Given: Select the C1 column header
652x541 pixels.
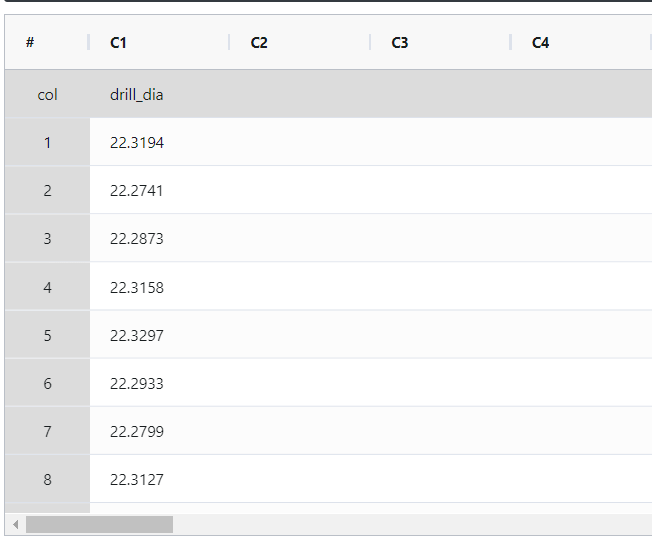Looking at the screenshot, I should tap(159, 42).
